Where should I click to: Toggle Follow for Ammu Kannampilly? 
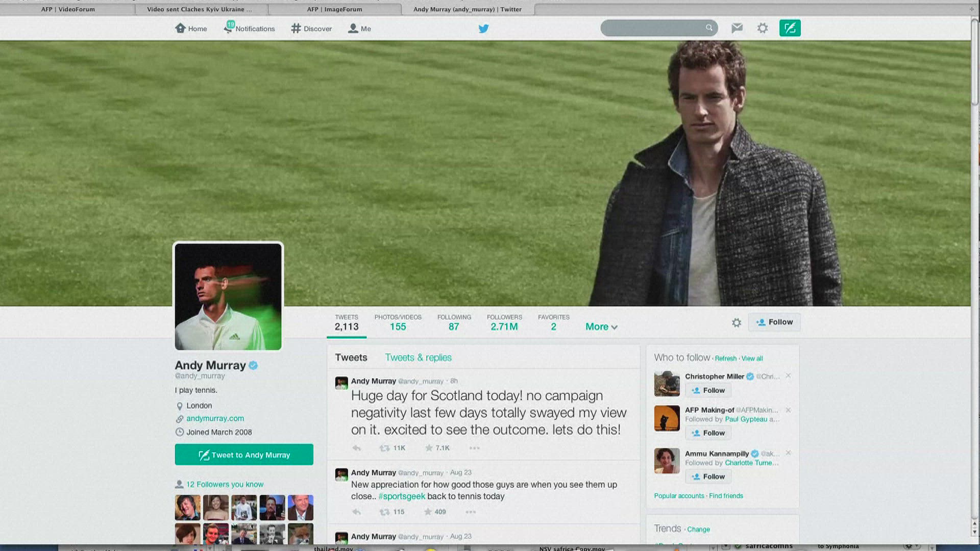tap(708, 477)
